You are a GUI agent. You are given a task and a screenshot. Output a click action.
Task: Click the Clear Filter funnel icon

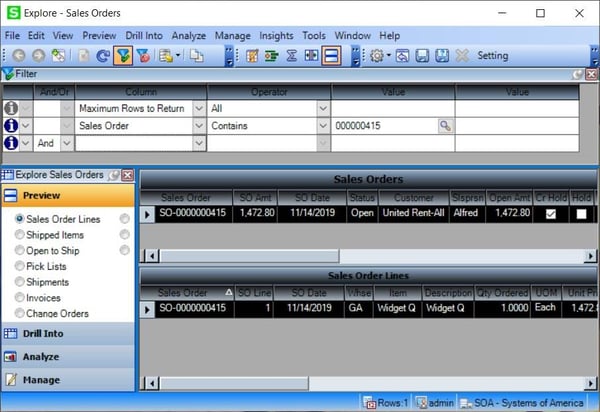(x=144, y=56)
